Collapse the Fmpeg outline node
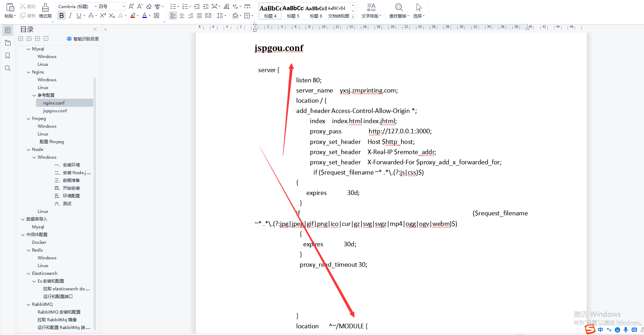This screenshot has height=335, width=644. 28,119
